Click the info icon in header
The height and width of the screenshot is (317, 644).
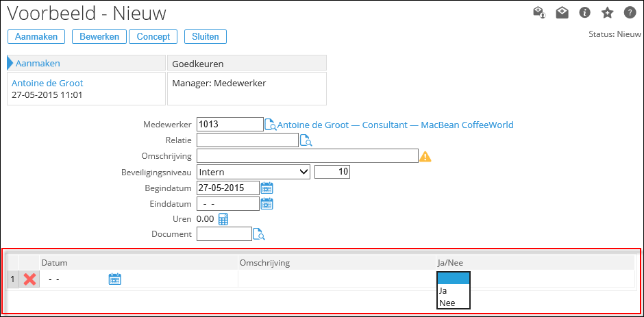click(x=584, y=12)
